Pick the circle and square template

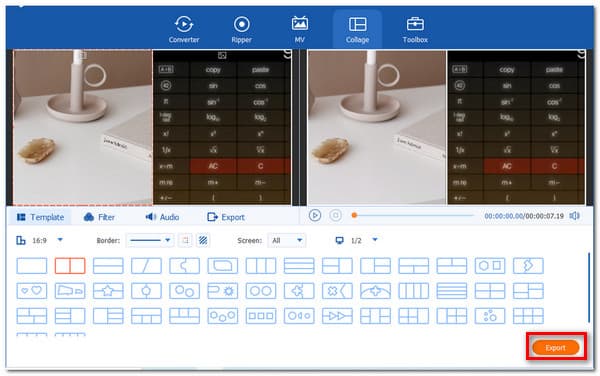tap(490, 266)
